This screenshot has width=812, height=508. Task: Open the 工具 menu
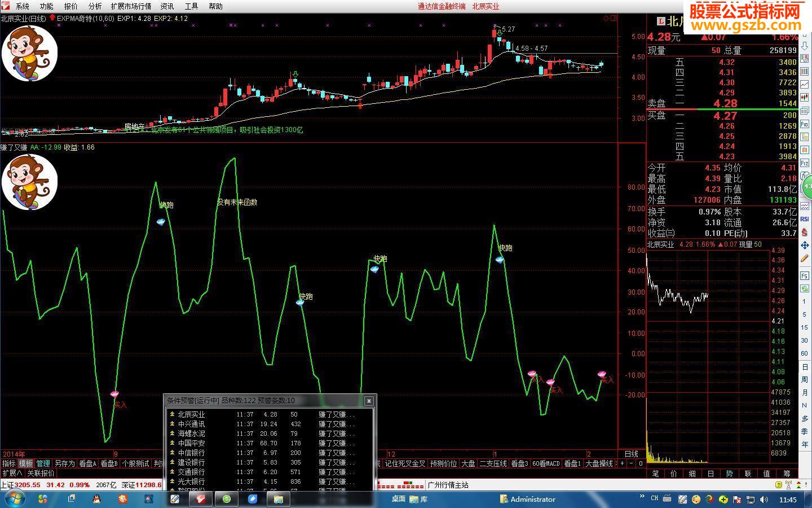191,6
